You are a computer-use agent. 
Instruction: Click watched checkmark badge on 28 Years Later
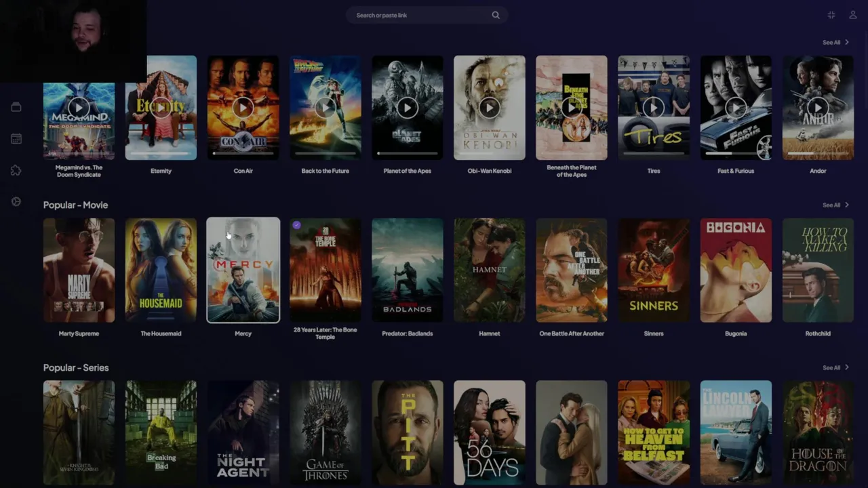click(296, 225)
